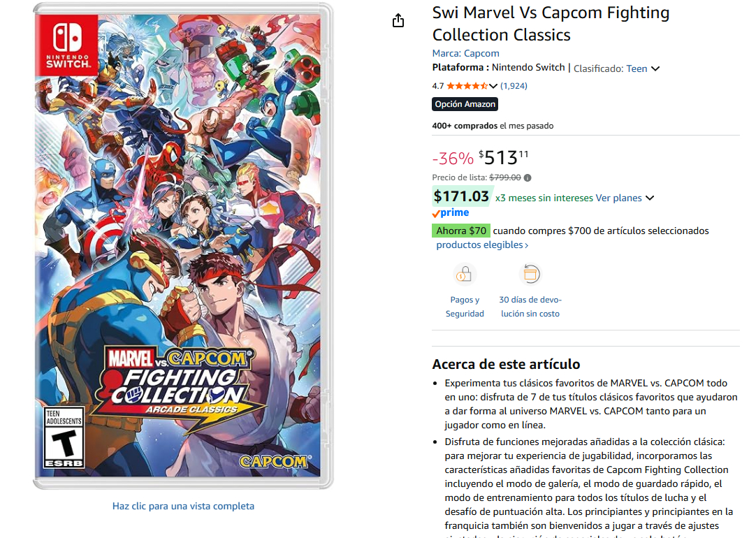Image resolution: width=756 pixels, height=538 pixels.
Task: Open the Marca: Capcom brand link
Action: click(x=465, y=53)
